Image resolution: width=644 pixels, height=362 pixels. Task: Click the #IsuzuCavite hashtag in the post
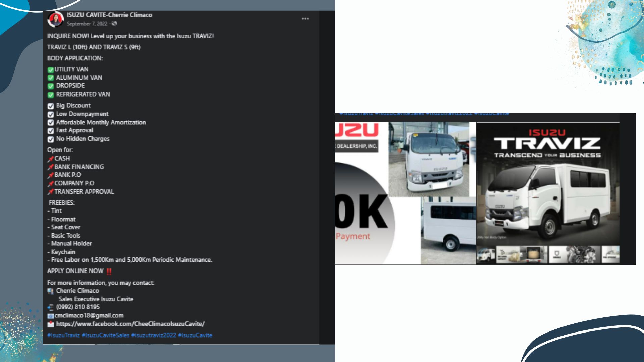click(x=195, y=335)
